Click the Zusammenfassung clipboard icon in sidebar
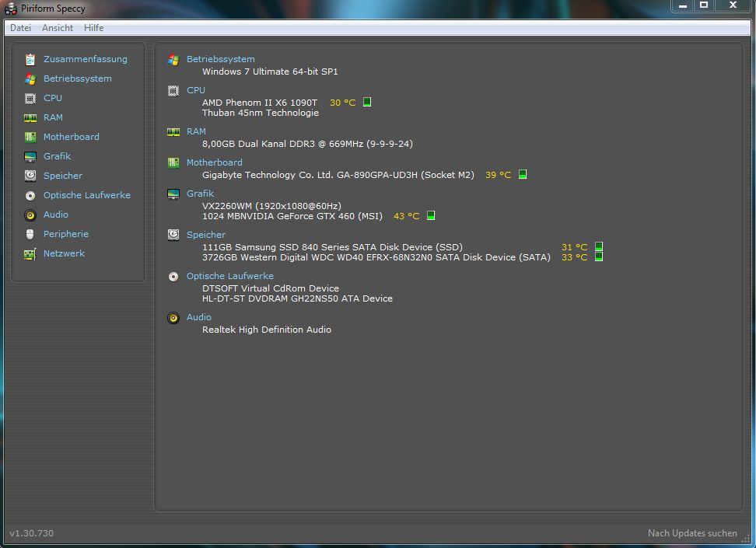756x548 pixels. point(30,59)
